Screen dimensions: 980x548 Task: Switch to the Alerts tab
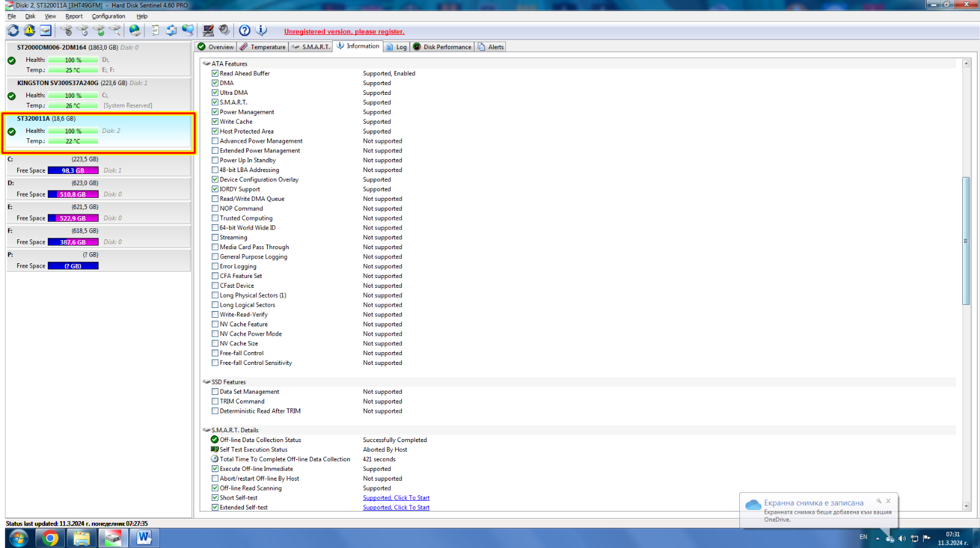(x=491, y=47)
